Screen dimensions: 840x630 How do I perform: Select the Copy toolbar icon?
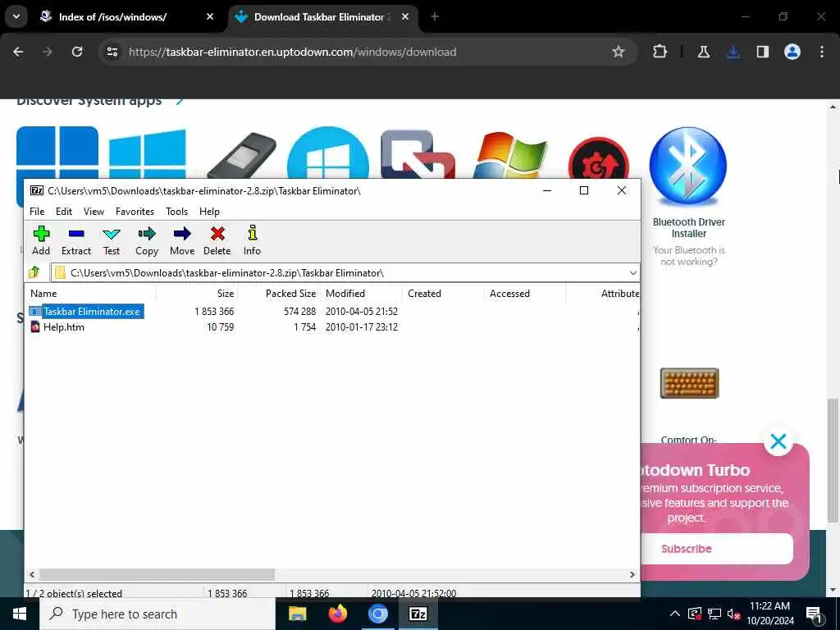pos(147,240)
